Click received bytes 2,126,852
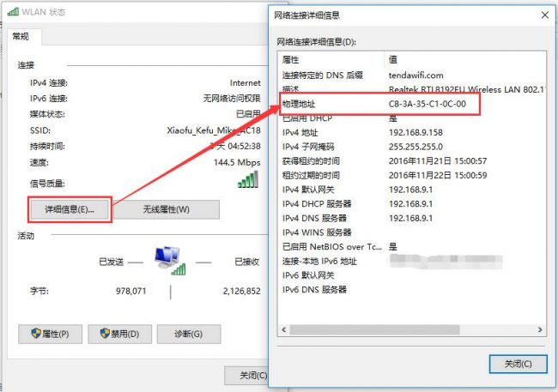 click(241, 291)
